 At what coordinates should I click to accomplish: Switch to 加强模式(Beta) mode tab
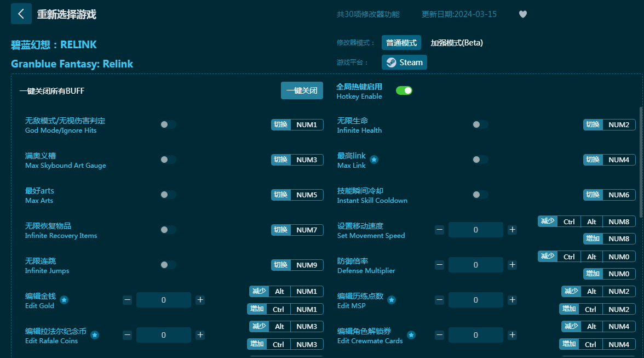coord(457,43)
